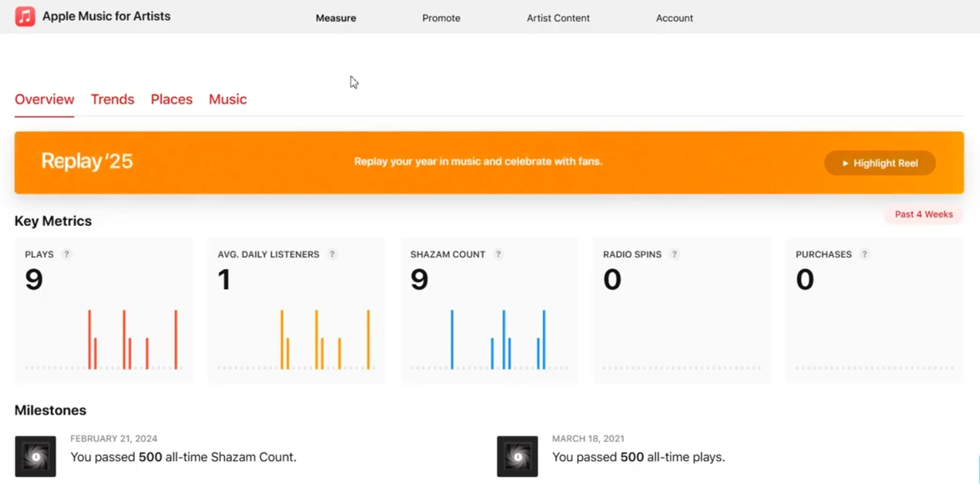This screenshot has width=980, height=495.
Task: Click the Replay banner tagline text
Action: click(x=478, y=161)
